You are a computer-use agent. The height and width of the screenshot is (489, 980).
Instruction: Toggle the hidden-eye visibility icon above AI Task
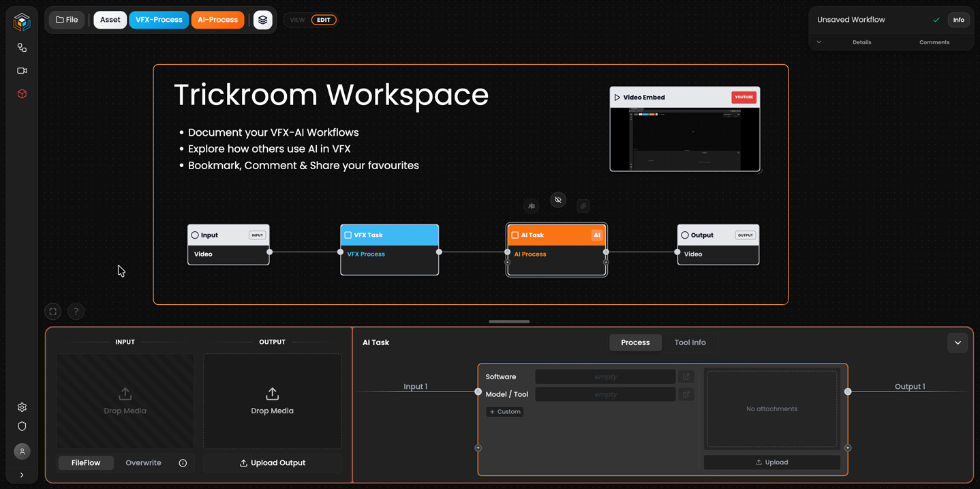[558, 200]
